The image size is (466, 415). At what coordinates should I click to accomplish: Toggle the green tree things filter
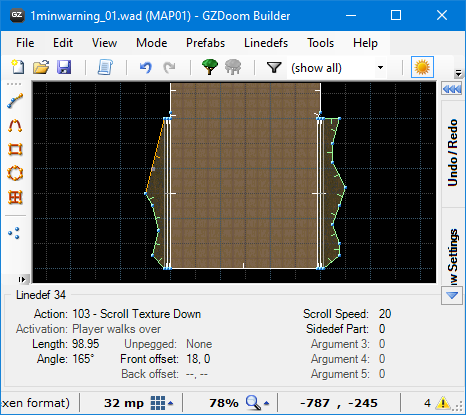coord(210,67)
